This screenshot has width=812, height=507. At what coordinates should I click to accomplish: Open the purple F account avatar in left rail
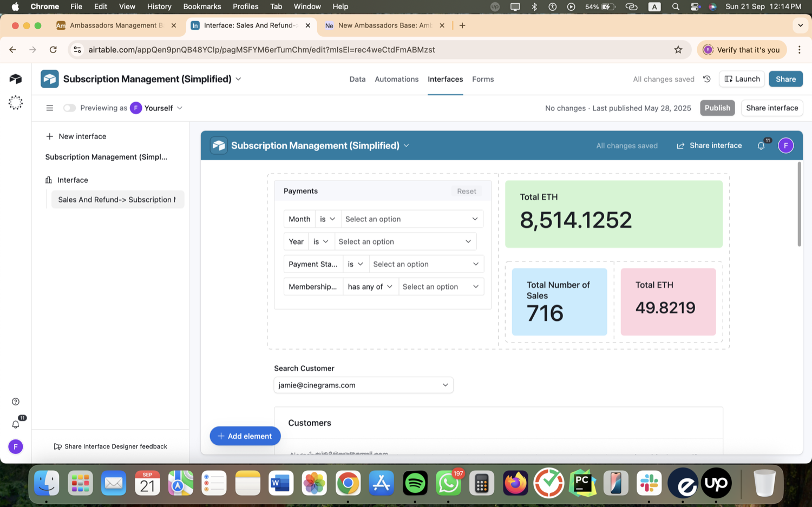point(16,446)
